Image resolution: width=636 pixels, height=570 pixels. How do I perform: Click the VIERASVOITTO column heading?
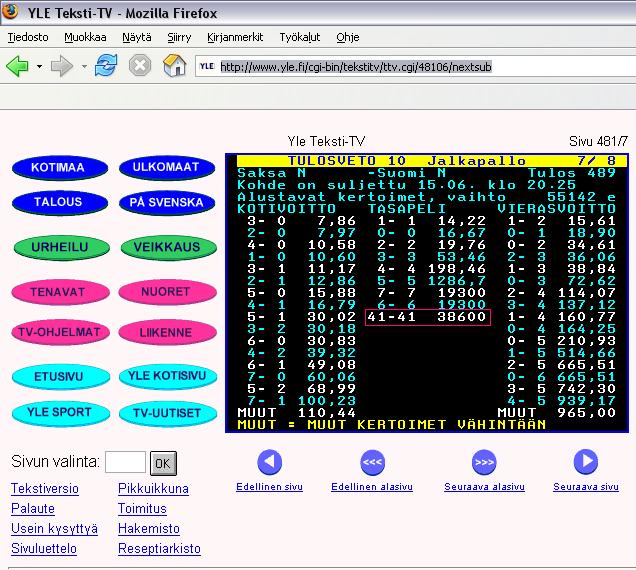(556, 209)
